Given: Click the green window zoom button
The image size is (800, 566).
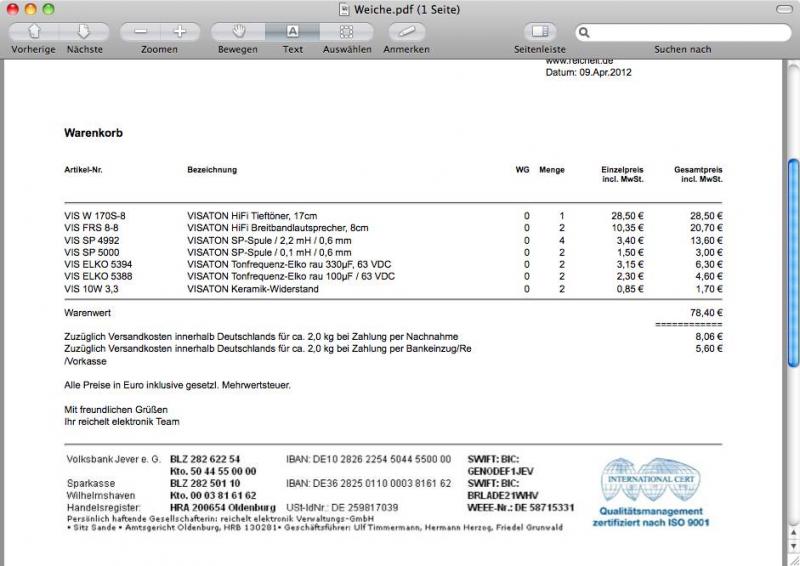Looking at the screenshot, I should [48, 9].
